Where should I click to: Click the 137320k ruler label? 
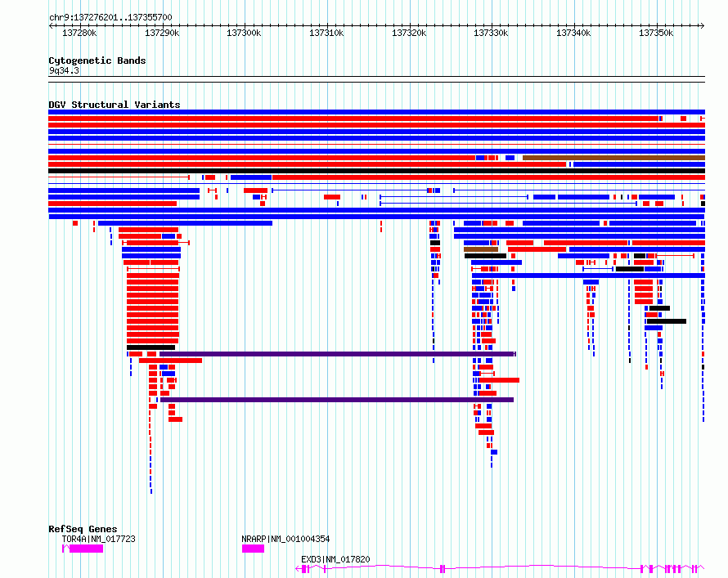409,33
